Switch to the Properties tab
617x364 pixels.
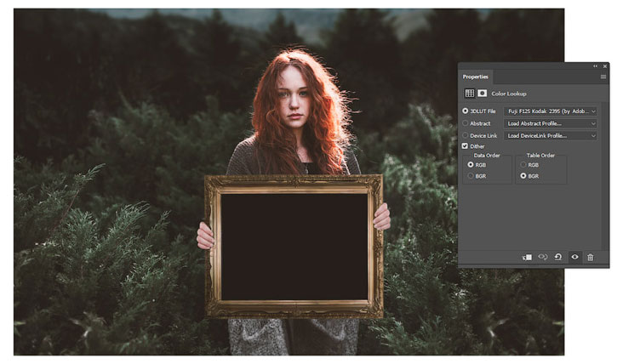(x=476, y=77)
